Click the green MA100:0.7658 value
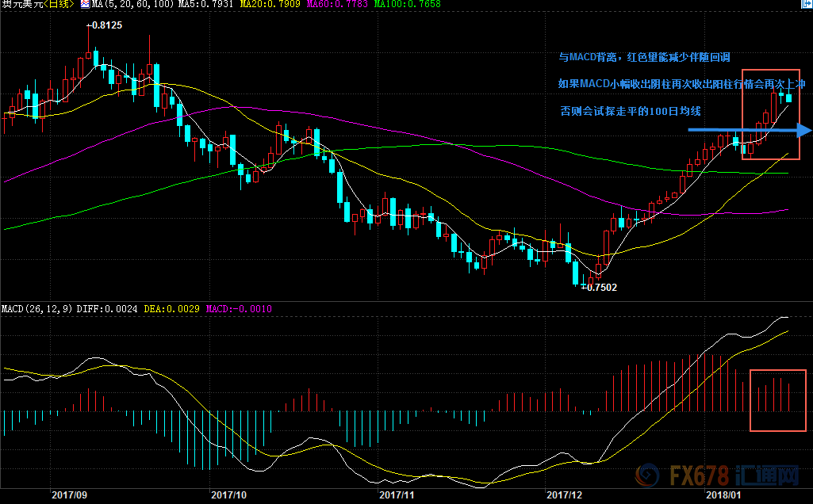The width and height of the screenshot is (813, 504). pyautogui.click(x=408, y=4)
